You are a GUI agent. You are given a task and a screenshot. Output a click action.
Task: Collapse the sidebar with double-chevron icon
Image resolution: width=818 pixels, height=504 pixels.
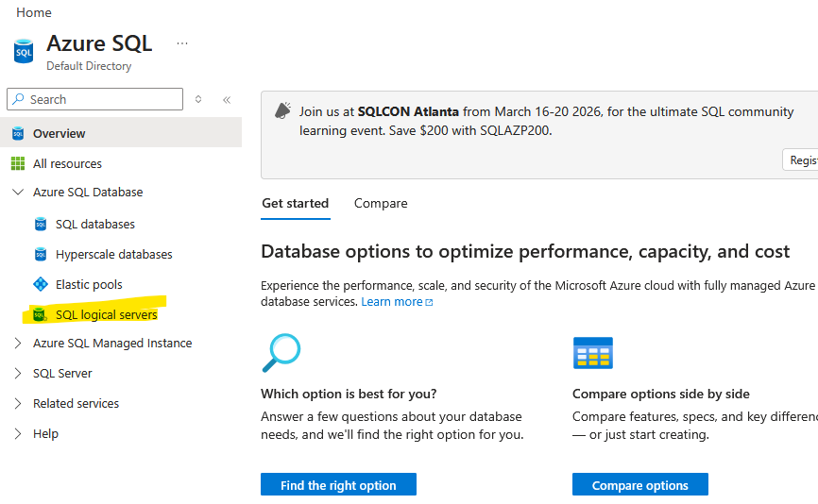[227, 99]
